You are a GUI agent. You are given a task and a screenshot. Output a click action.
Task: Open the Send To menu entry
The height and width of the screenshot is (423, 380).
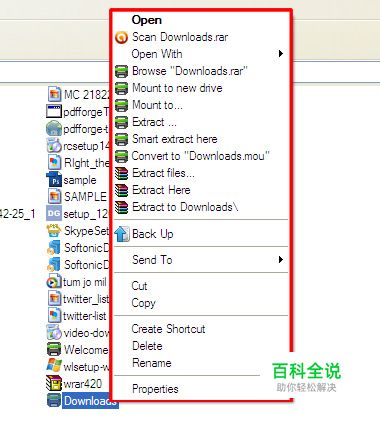[x=152, y=259]
